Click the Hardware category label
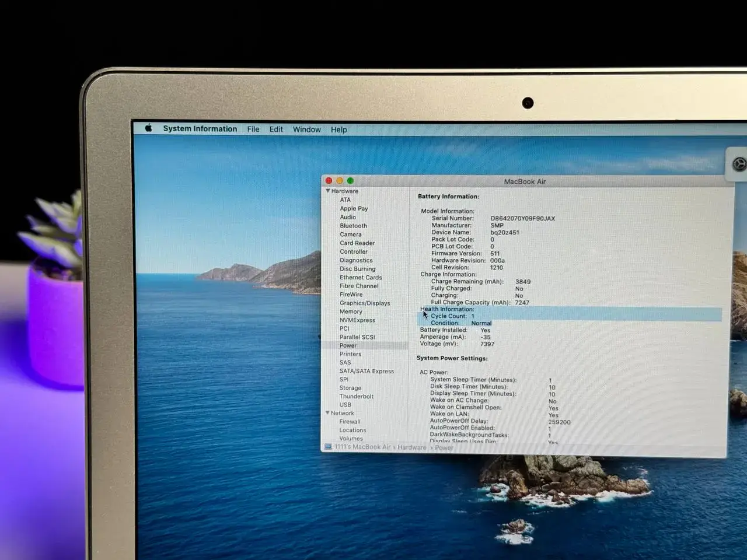The image size is (747, 560). [x=345, y=191]
